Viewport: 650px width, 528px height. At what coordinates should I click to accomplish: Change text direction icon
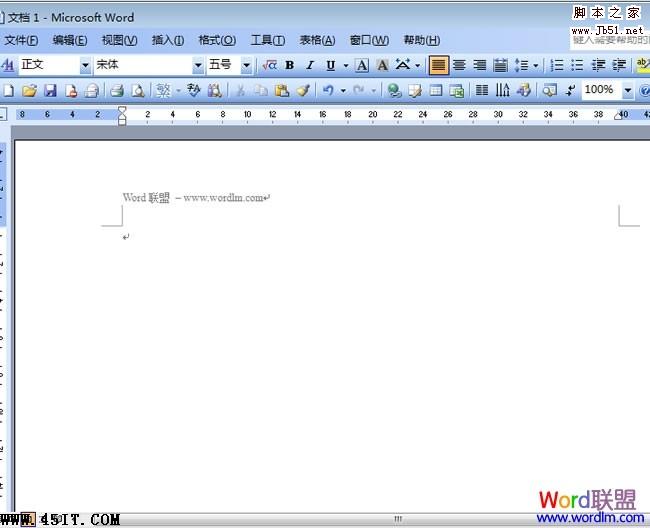[x=502, y=90]
